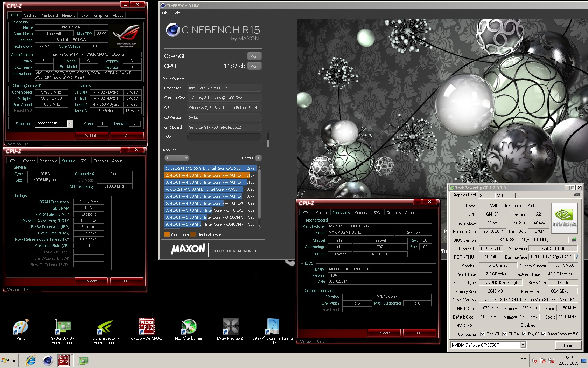Switch to the Validation tab in GPU-Z
Image resolution: width=588 pixels, height=368 pixels.
click(505, 196)
